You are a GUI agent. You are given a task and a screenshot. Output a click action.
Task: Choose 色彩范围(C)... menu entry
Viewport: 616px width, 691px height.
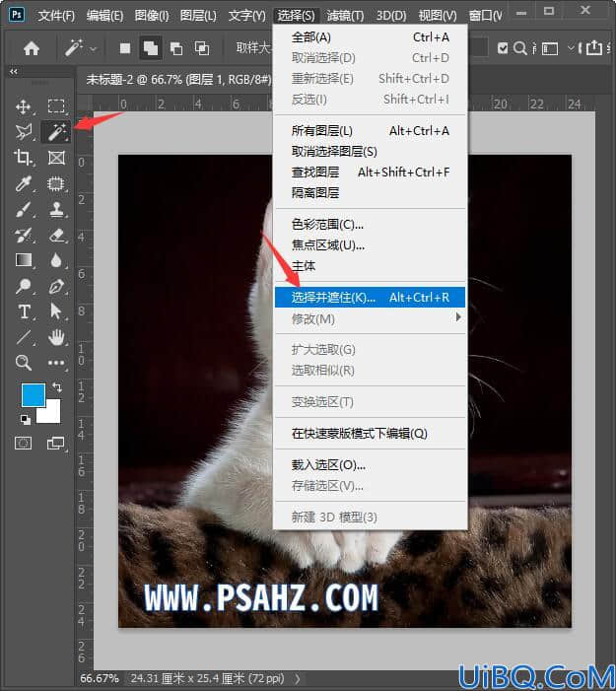pos(371,225)
